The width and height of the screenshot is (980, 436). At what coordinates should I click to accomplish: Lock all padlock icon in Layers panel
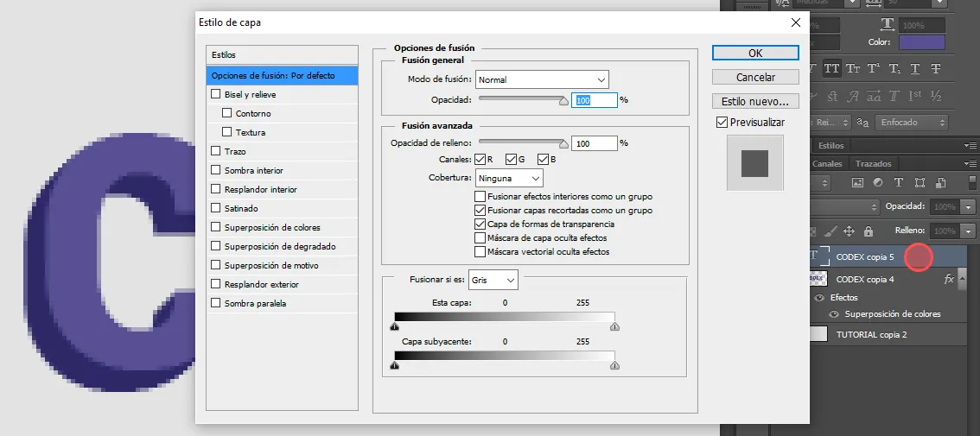point(869,231)
